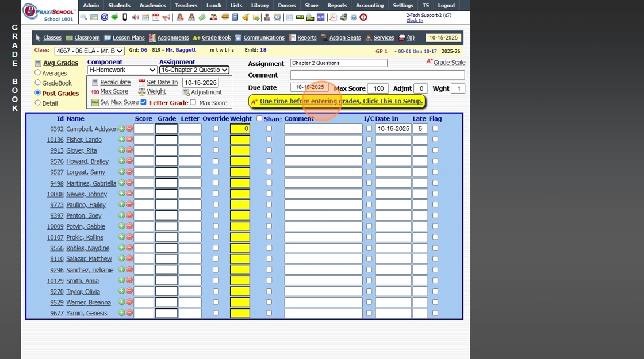Click the one-time setup yellow button
The height and width of the screenshot is (359, 644).
pos(337,101)
